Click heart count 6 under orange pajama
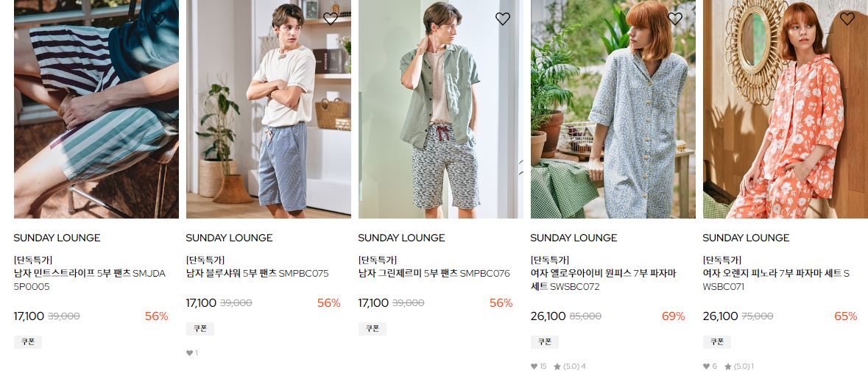The width and height of the screenshot is (868, 390). [710, 366]
